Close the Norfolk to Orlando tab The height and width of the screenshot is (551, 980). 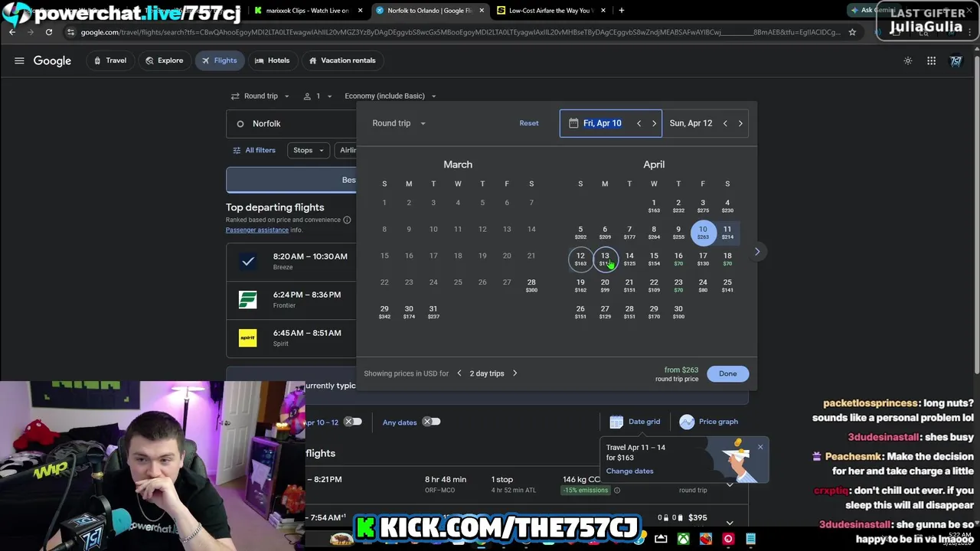(x=480, y=11)
